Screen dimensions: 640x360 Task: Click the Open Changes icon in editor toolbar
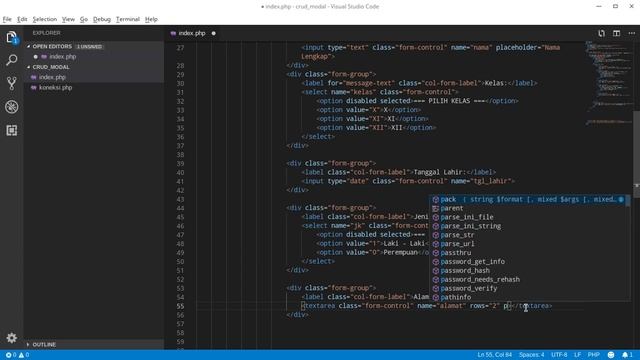pyautogui.click(x=601, y=33)
